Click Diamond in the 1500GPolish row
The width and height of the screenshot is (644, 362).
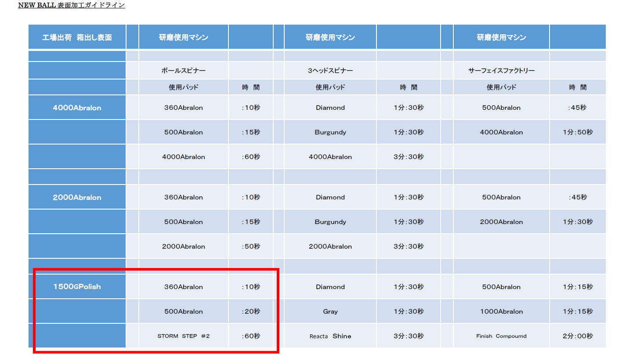pyautogui.click(x=330, y=287)
